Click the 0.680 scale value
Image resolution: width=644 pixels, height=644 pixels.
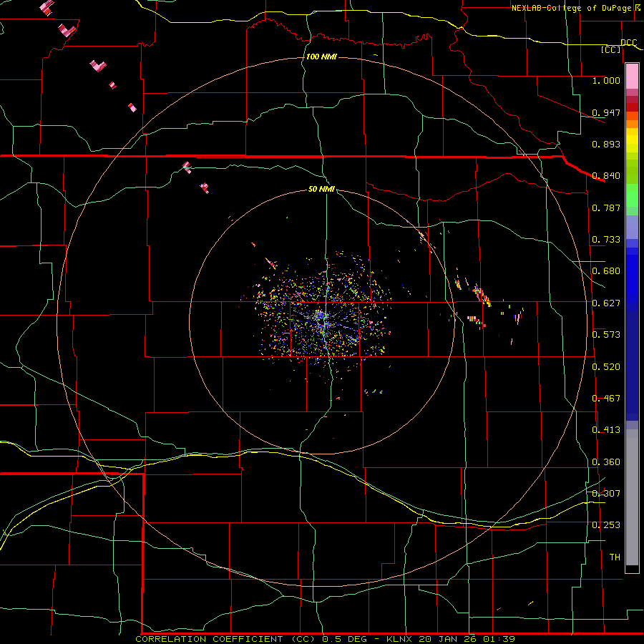(606, 271)
